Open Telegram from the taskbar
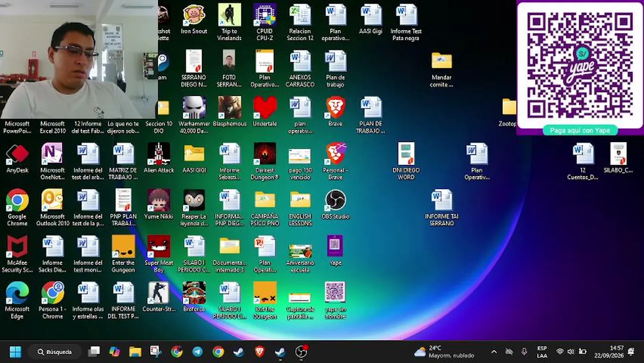The width and height of the screenshot is (644, 363). tap(197, 351)
